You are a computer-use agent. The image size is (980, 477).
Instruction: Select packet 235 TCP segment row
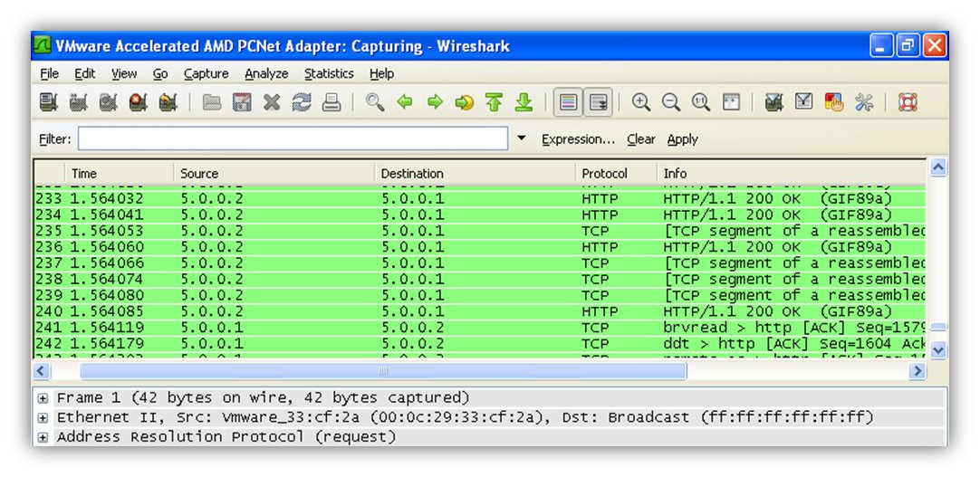click(479, 232)
